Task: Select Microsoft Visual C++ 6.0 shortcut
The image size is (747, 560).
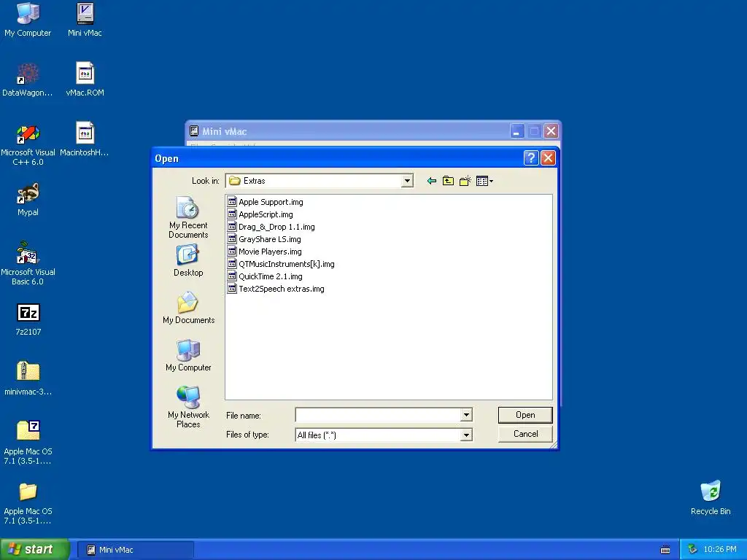Action: tap(28, 145)
